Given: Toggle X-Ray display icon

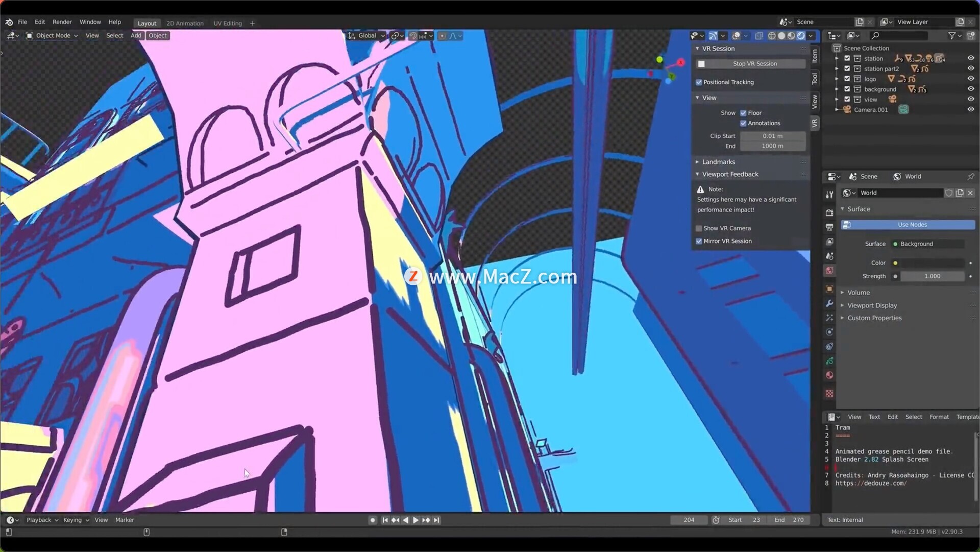Looking at the screenshot, I should point(759,36).
